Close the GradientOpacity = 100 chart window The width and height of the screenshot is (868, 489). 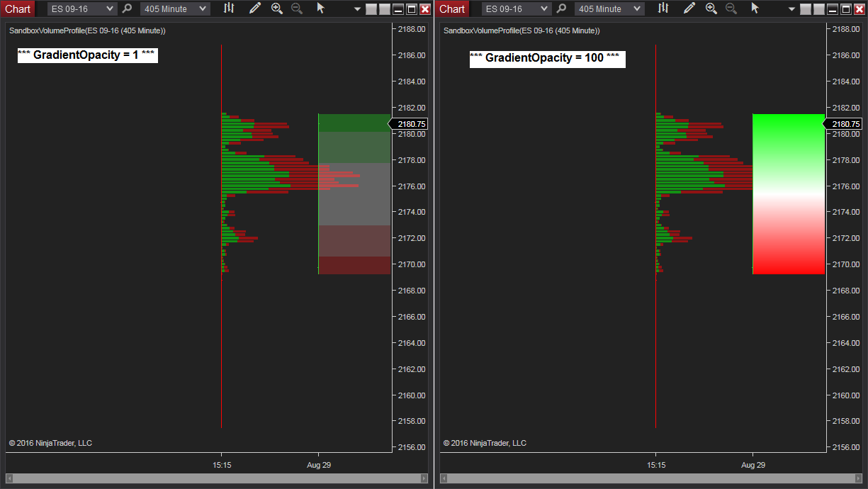pyautogui.click(x=859, y=9)
